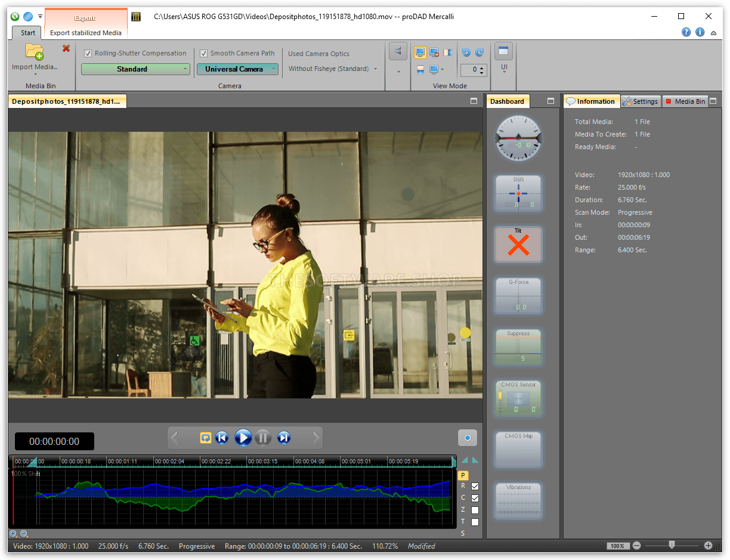
Task: Click the loop playback icon
Action: coord(205,438)
